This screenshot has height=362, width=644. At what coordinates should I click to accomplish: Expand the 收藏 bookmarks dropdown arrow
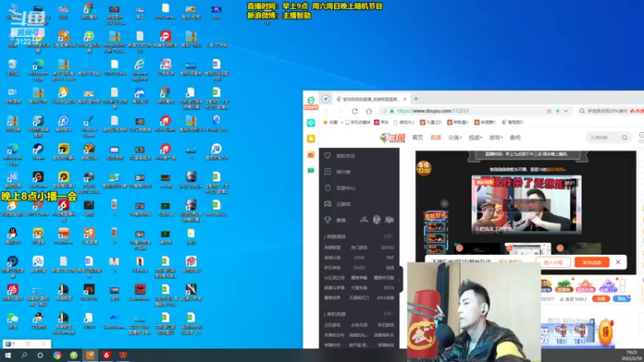341,122
